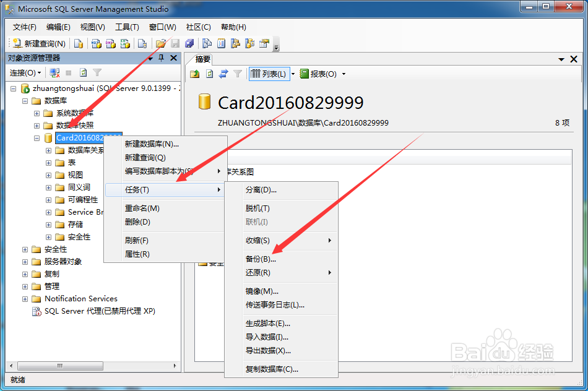Screen dimensions: 588x391
Task: Open the 连接(O) dropdown
Action: coord(25,73)
